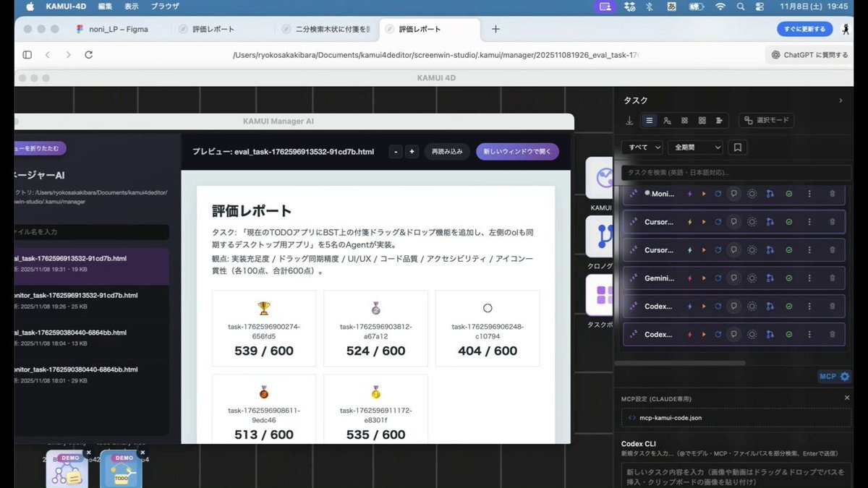Toggle the green check status on the Gemini task
868x488 pixels.
(x=789, y=278)
